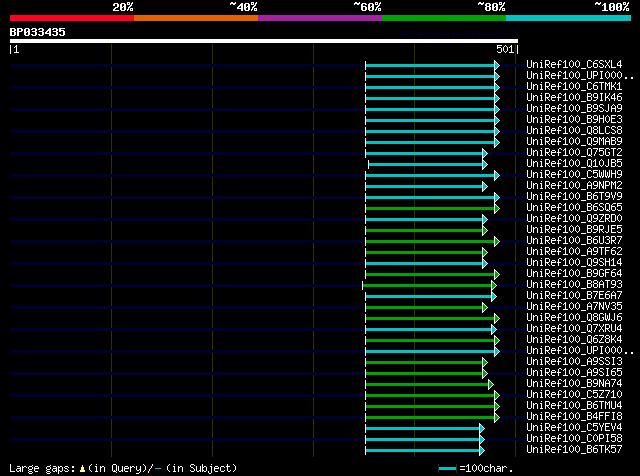
Task: Select the UniRef100_B6TK57 subject name
Action: point(574,450)
